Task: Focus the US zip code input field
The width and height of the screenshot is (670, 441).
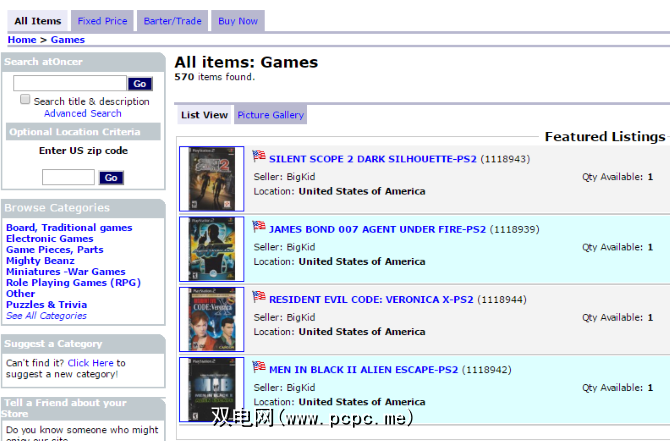Action: pyautogui.click(x=68, y=177)
